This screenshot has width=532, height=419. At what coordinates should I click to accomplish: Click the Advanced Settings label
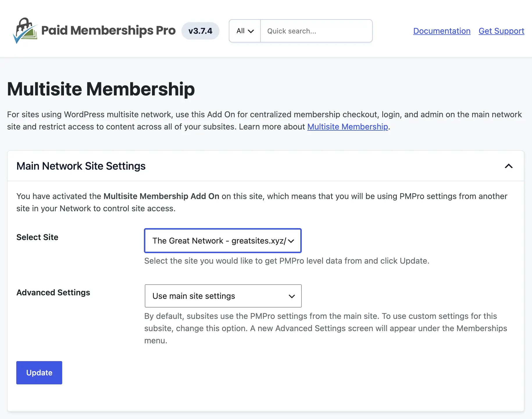pyautogui.click(x=53, y=292)
